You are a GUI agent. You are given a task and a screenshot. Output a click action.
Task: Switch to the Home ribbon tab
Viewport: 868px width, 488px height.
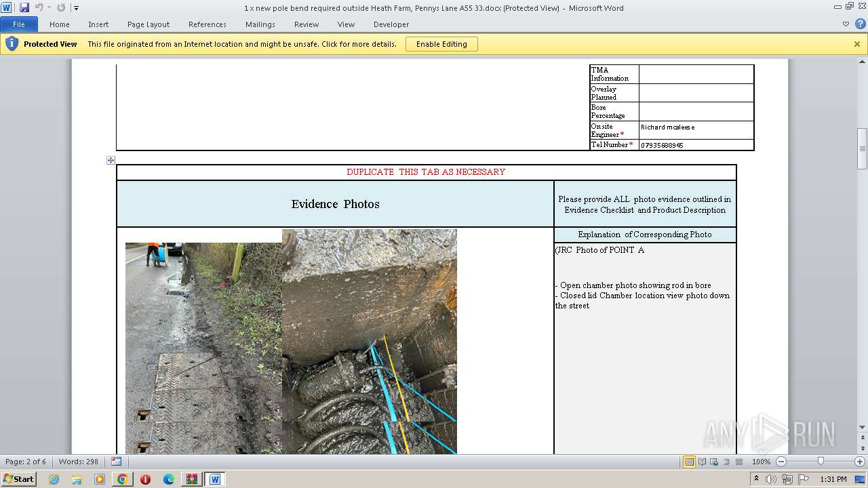[60, 24]
